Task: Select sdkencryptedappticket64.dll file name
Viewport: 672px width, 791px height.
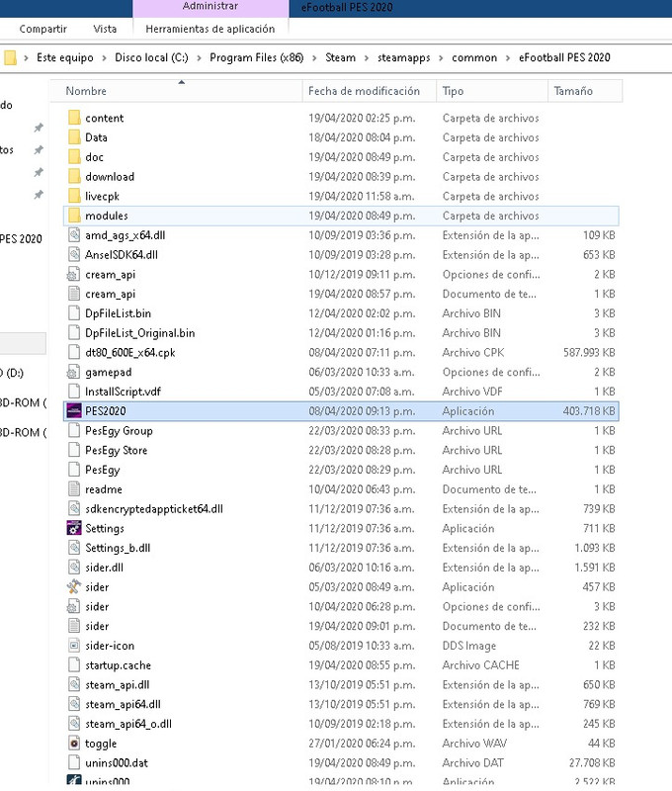Action: [x=154, y=509]
